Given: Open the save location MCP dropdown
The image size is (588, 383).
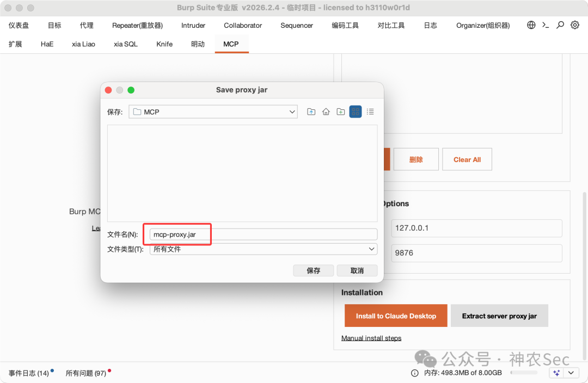Looking at the screenshot, I should click(x=213, y=112).
